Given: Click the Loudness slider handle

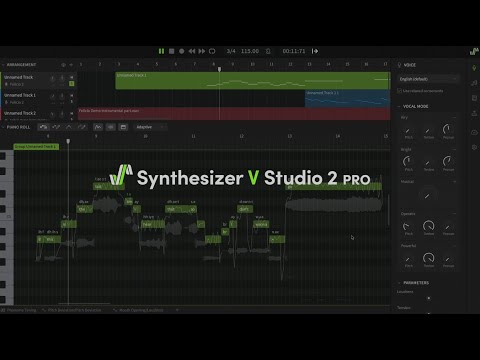Looking at the screenshot, I should pyautogui.click(x=429, y=298).
